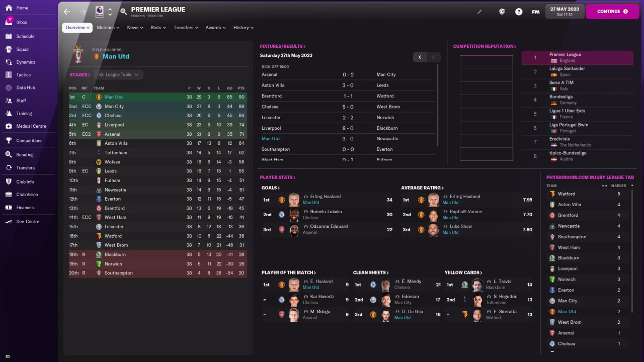Click title holders Man Utd link
Screen dimensions: 644x362
pos(116,57)
